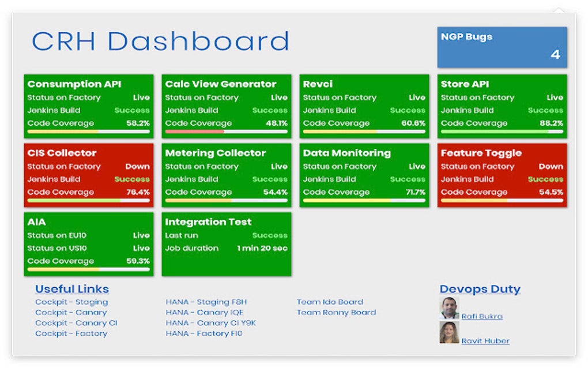Viewport: 588px width, 368px height.
Task: Click the Store API code coverage bar
Action: click(502, 132)
